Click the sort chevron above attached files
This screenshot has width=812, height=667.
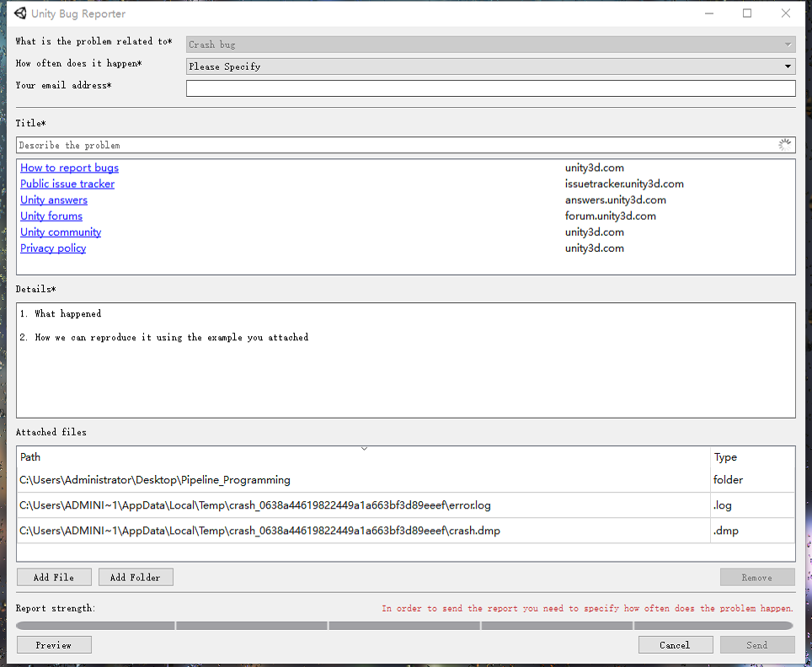[364, 449]
